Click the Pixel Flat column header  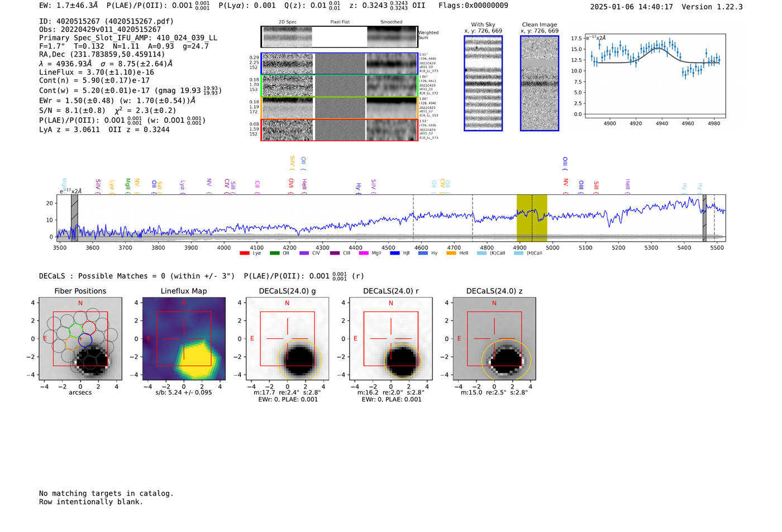[x=340, y=22]
